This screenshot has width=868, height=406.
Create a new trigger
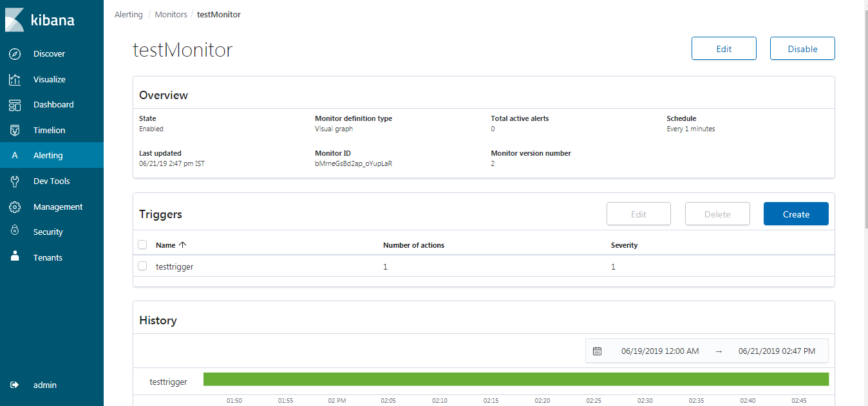click(796, 214)
